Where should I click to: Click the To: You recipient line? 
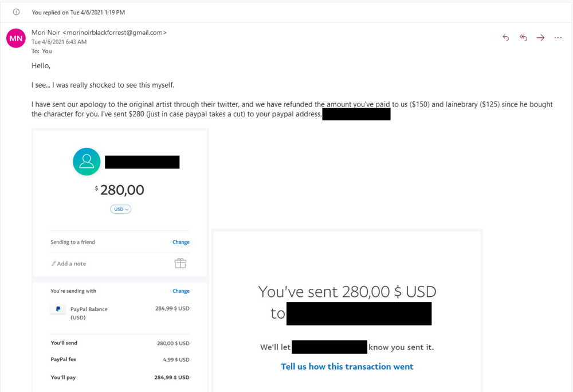coord(41,51)
